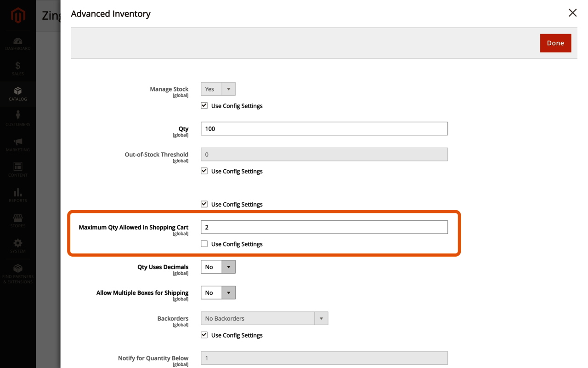Click the Qty input field
Image resolution: width=588 pixels, height=368 pixels.
tap(324, 129)
